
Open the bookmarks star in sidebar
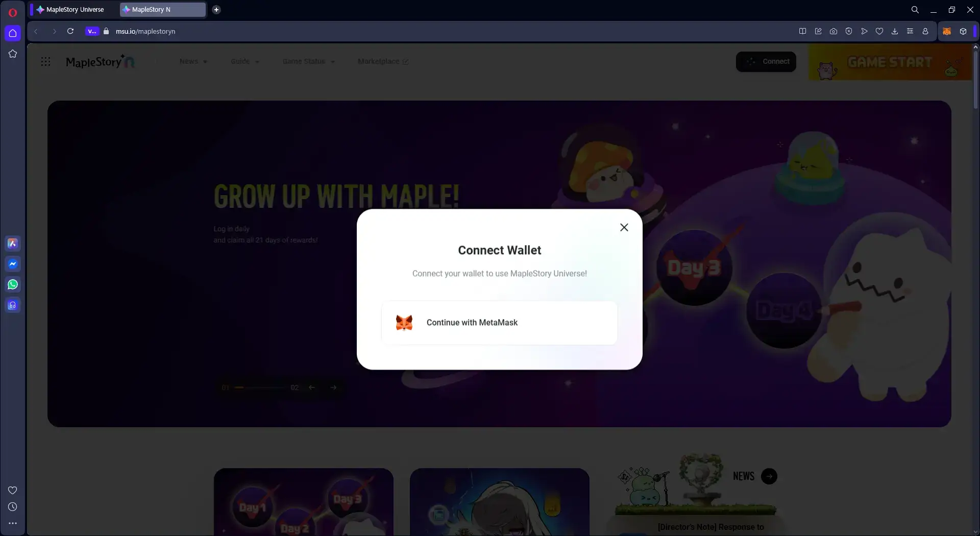pos(13,54)
